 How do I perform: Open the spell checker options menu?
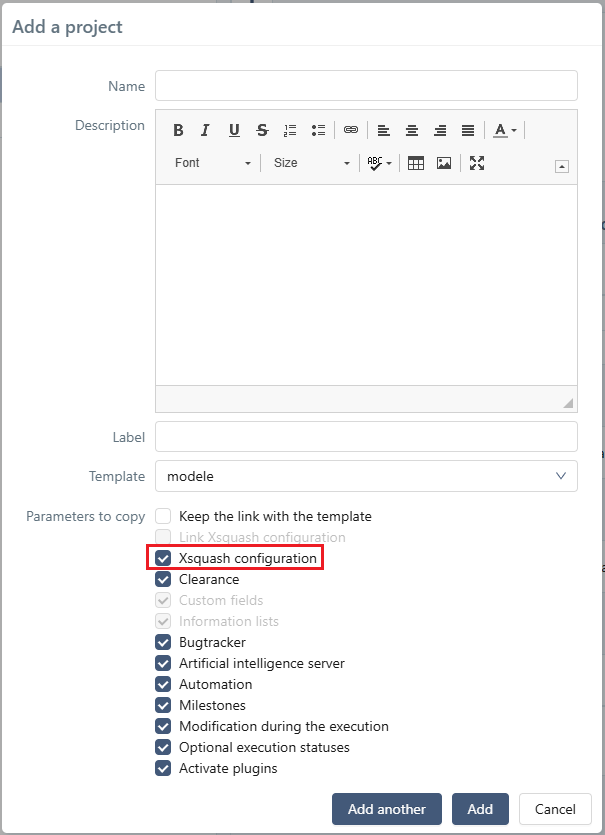pyautogui.click(x=379, y=163)
